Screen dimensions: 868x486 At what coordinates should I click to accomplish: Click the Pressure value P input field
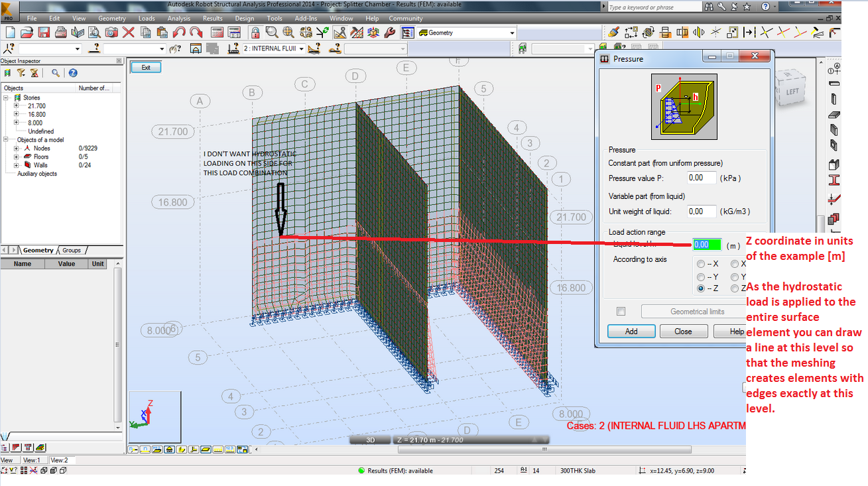pos(702,178)
